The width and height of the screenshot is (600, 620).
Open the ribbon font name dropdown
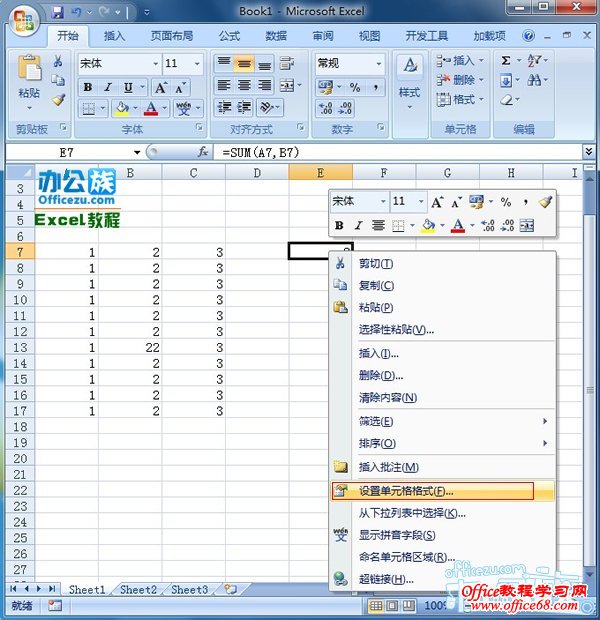click(x=155, y=64)
